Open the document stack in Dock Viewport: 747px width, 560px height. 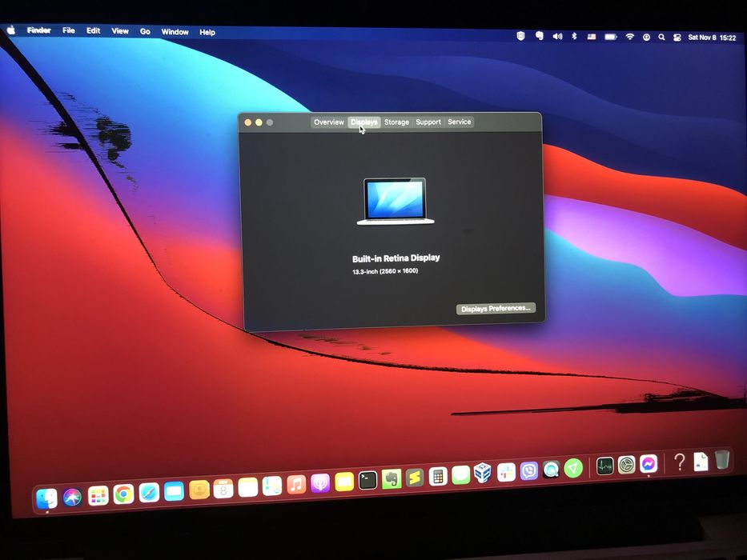(x=701, y=462)
